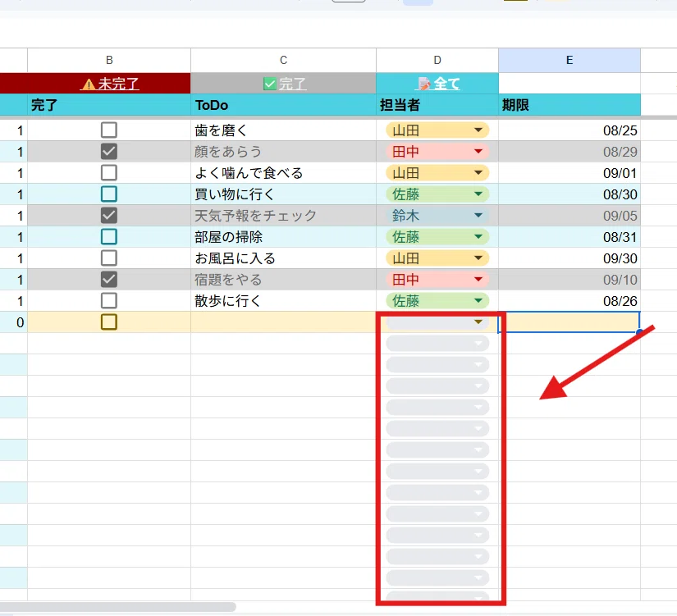Viewport: 677px width, 616px height.
Task: Open the 未完了 filter link
Action: click(110, 84)
